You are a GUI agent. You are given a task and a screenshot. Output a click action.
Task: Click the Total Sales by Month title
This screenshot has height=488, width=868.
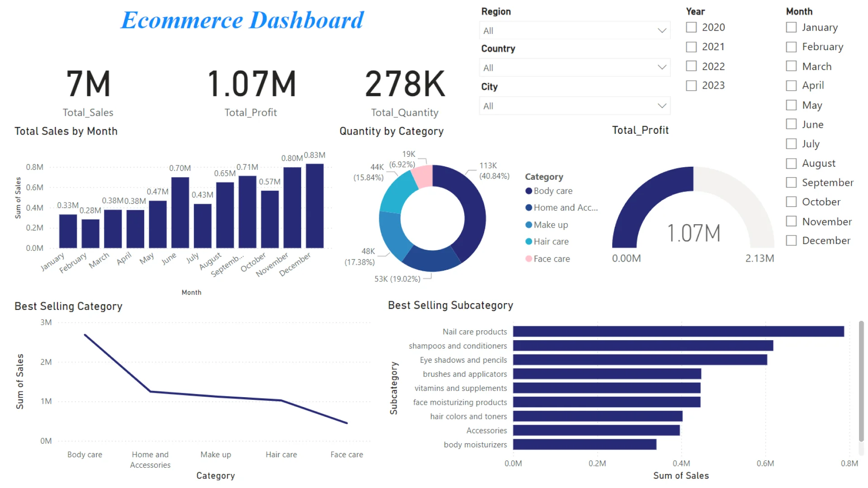tap(66, 131)
